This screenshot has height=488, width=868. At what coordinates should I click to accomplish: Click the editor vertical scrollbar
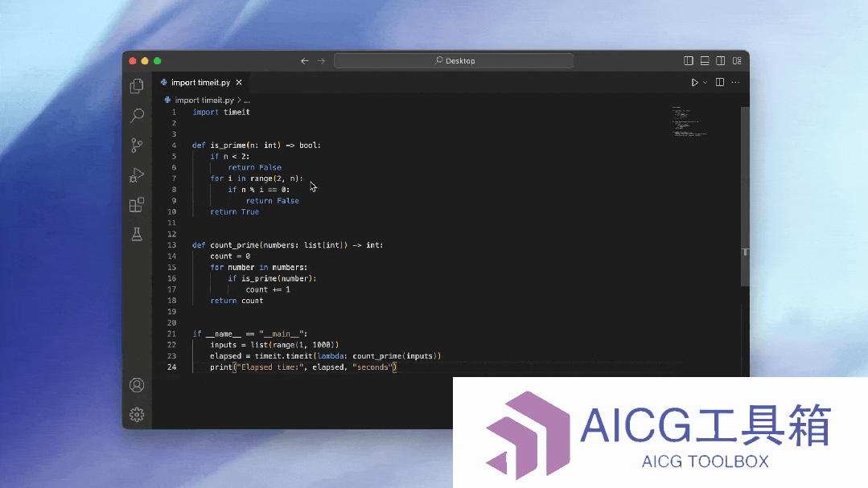point(745,196)
